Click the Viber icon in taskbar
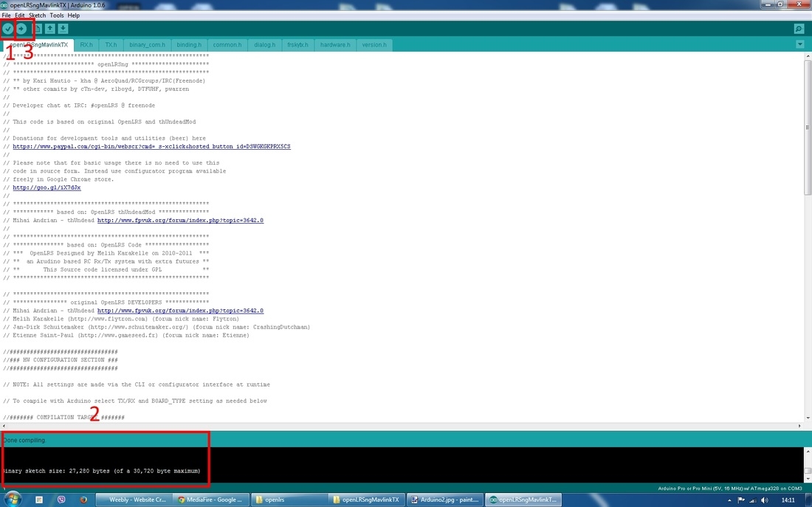 coord(61,500)
